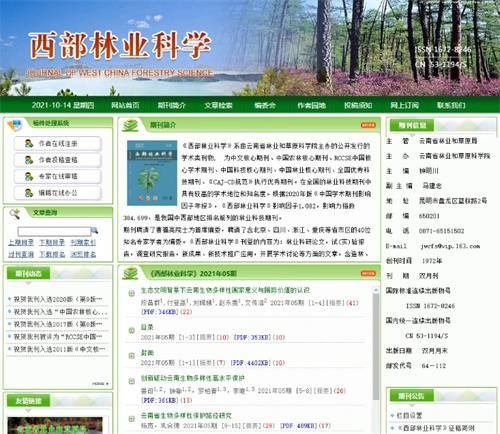Open news item 祝贺我刊入选2011版《中文核
The height and width of the screenshot is (434, 500).
tap(59, 349)
